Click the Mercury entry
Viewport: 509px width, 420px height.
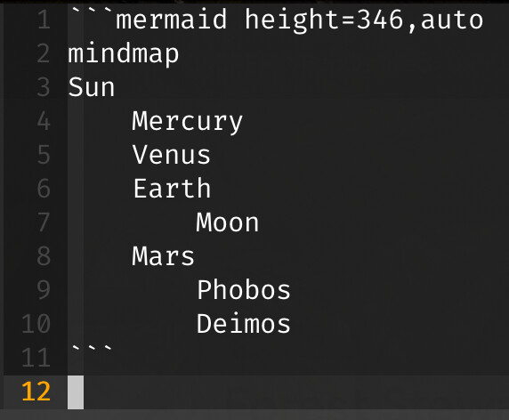coord(187,122)
